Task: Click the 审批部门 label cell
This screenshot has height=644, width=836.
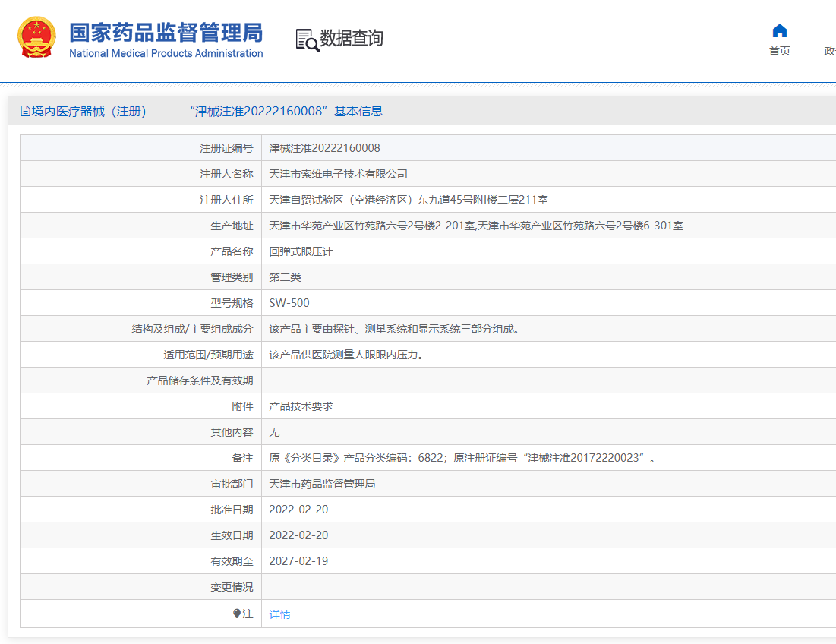Action: 140,484
